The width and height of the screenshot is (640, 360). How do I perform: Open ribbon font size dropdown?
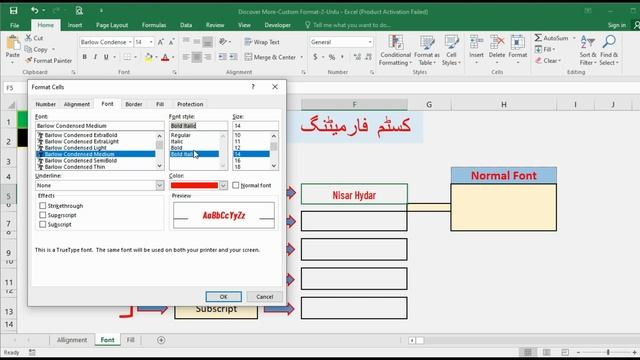pyautogui.click(x=151, y=42)
